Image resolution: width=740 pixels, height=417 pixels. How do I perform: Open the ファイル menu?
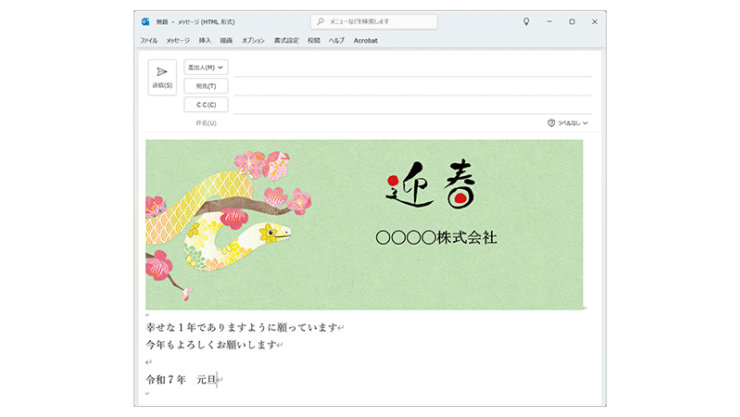tap(148, 40)
